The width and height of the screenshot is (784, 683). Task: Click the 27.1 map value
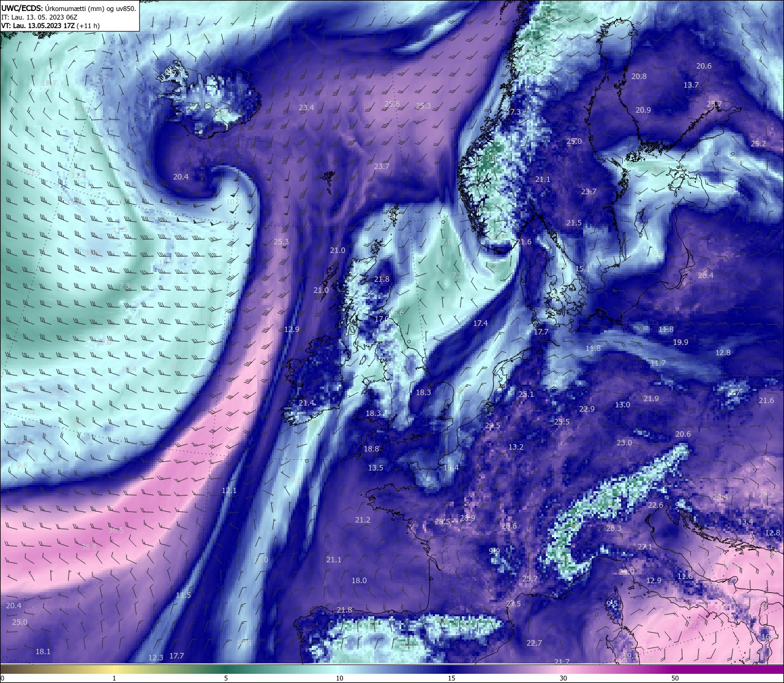click(645, 547)
